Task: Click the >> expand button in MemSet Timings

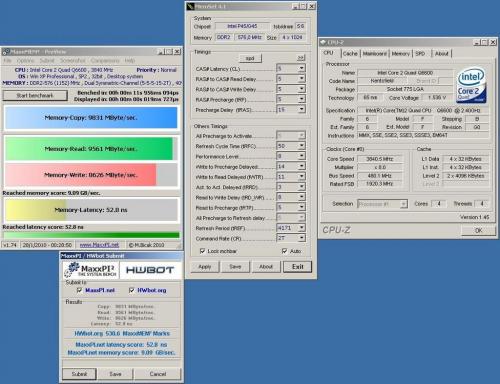Action: point(301,58)
